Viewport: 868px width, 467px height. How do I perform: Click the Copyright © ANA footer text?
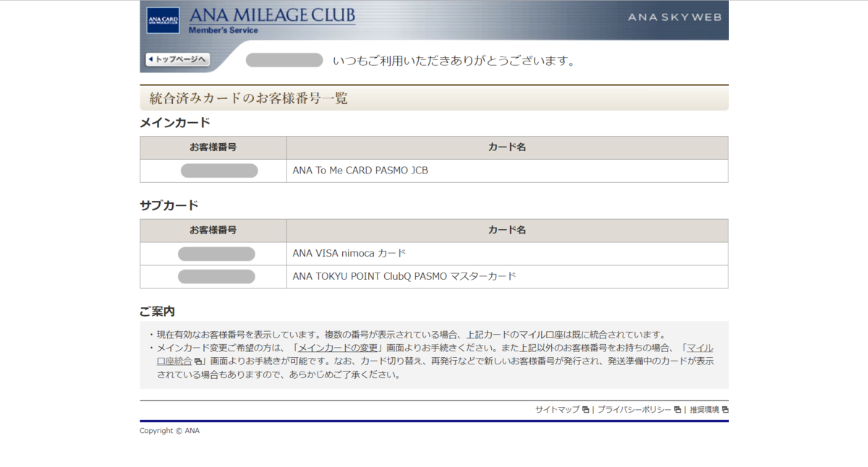point(169,431)
